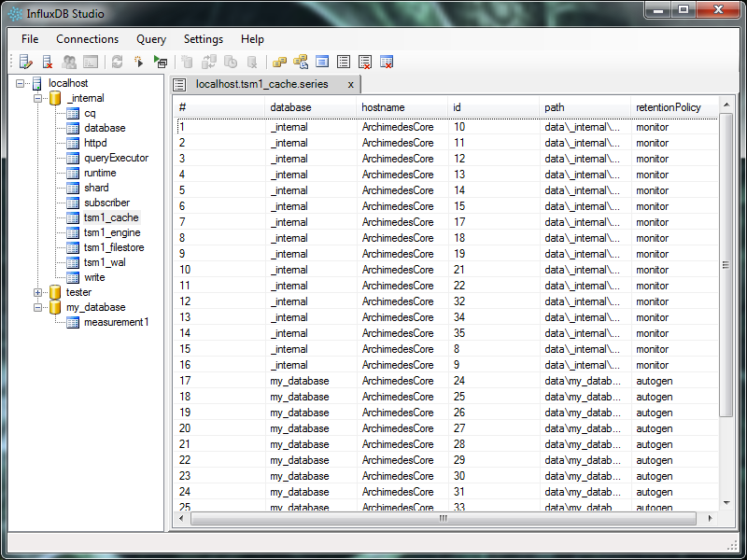
Task: Select the write measurement
Action: pyautogui.click(x=94, y=277)
